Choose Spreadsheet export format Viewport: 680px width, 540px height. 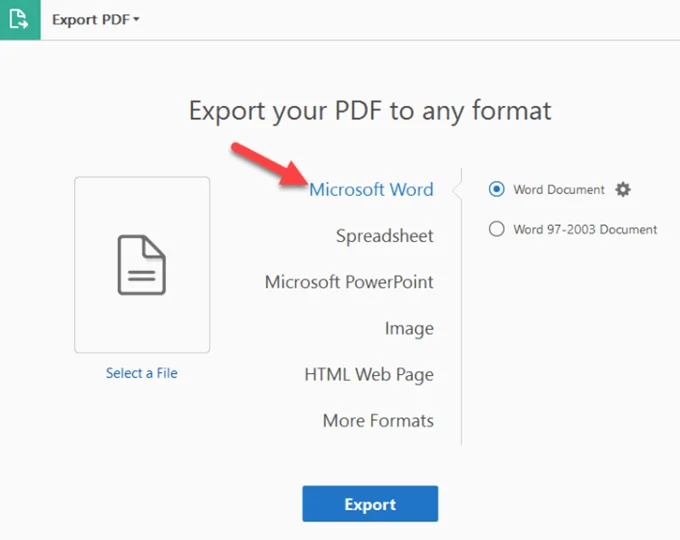pos(385,236)
